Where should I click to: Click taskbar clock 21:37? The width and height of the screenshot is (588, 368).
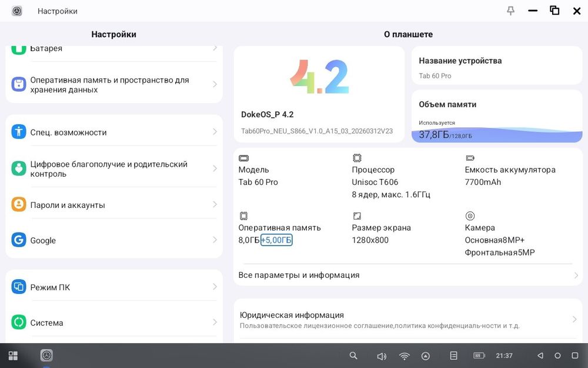(504, 356)
